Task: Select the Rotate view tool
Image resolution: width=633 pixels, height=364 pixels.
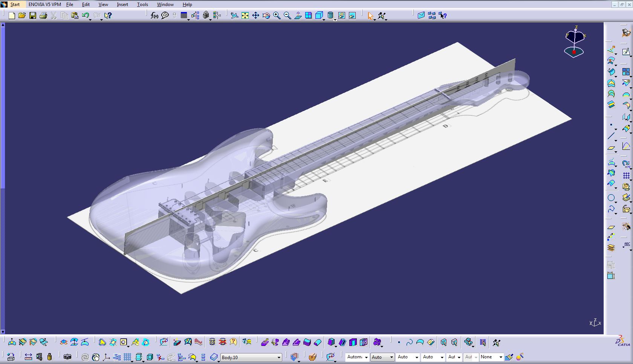Action: [x=266, y=15]
